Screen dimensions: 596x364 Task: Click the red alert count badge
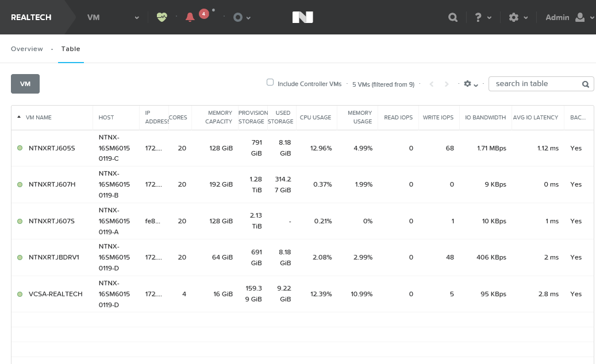tap(203, 14)
